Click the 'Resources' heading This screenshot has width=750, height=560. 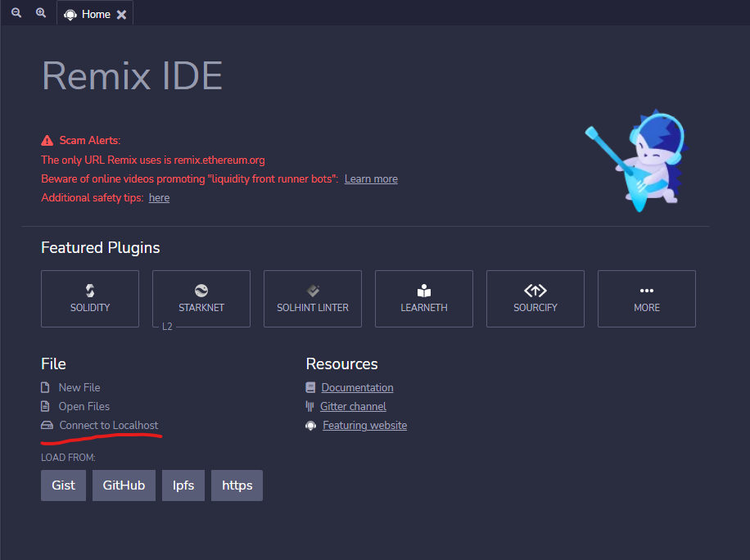coord(342,364)
